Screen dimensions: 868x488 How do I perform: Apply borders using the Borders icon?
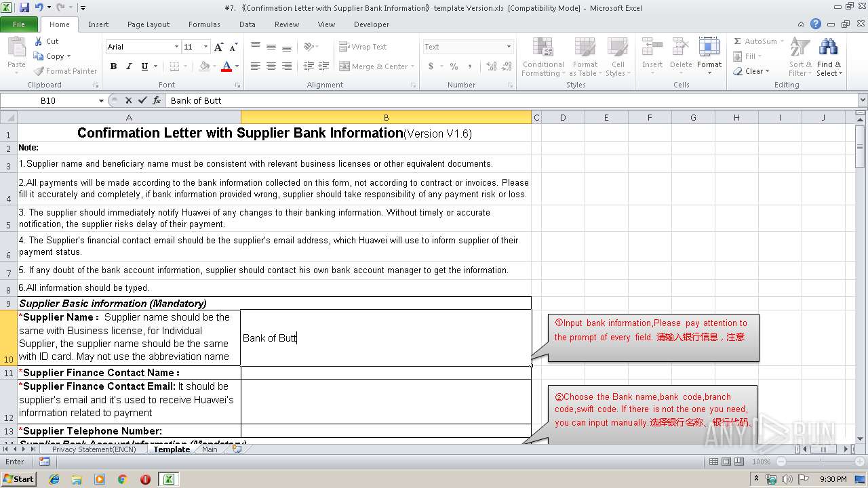click(x=174, y=66)
